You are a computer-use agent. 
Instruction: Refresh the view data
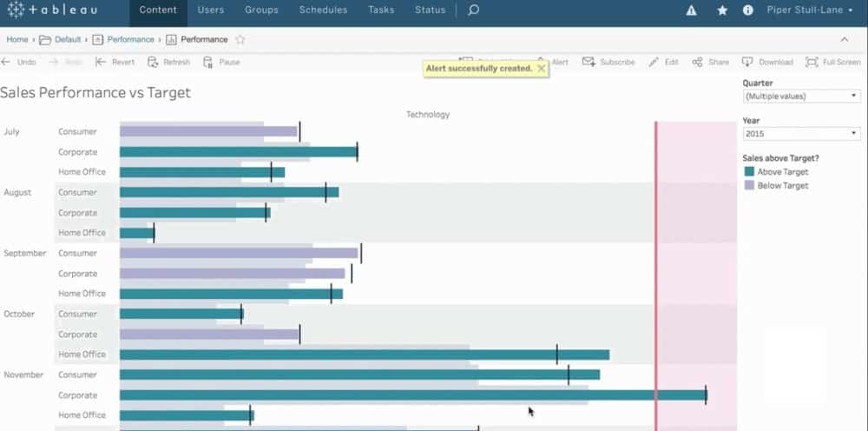(169, 63)
